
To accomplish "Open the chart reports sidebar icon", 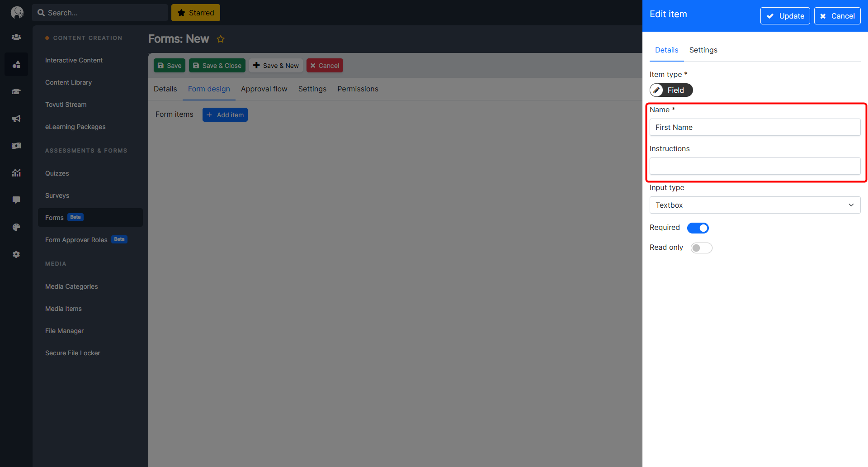I will tap(16, 173).
